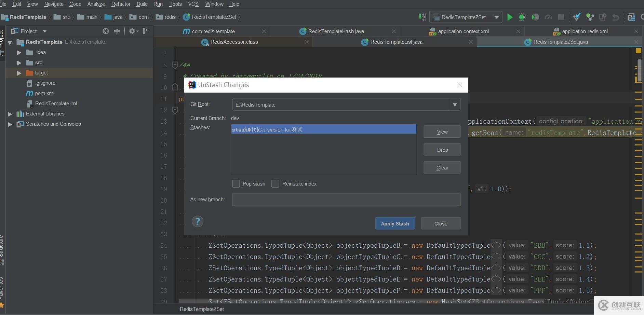644x315 pixels.
Task: Click the RedisTemplateZSet class breadcrumb
Action: tap(210, 17)
